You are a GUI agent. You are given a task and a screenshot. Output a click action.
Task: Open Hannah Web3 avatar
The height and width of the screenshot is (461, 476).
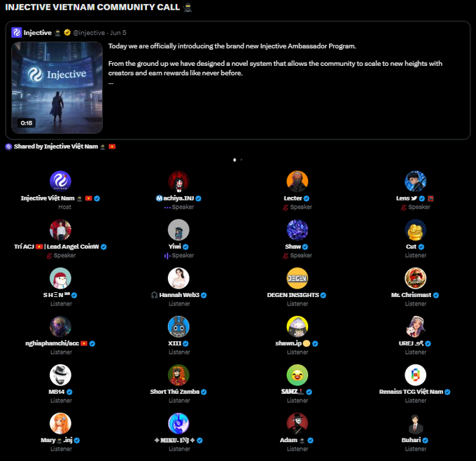pos(178,278)
